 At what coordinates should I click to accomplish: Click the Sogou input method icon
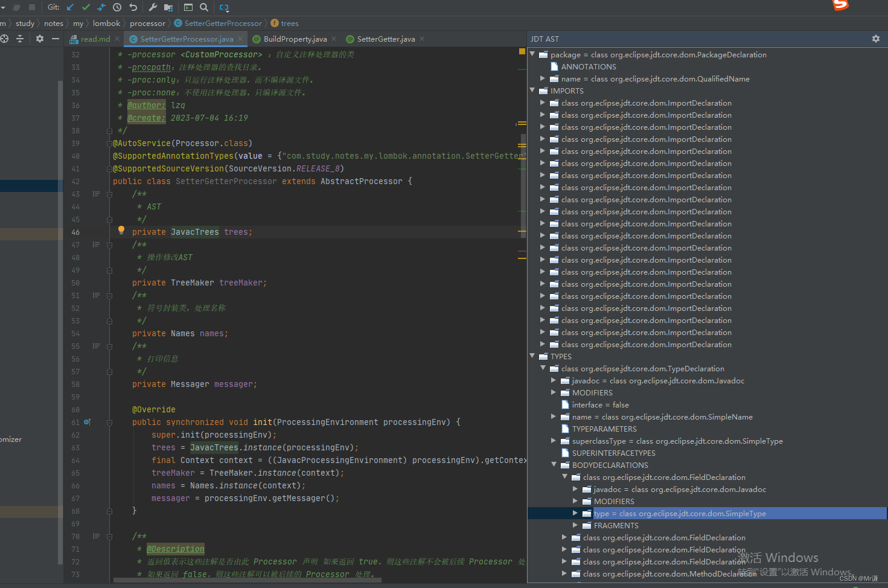[841, 5]
